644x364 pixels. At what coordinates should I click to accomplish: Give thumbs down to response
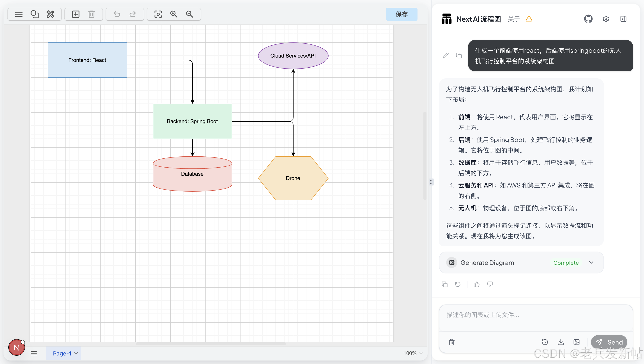[490, 284]
